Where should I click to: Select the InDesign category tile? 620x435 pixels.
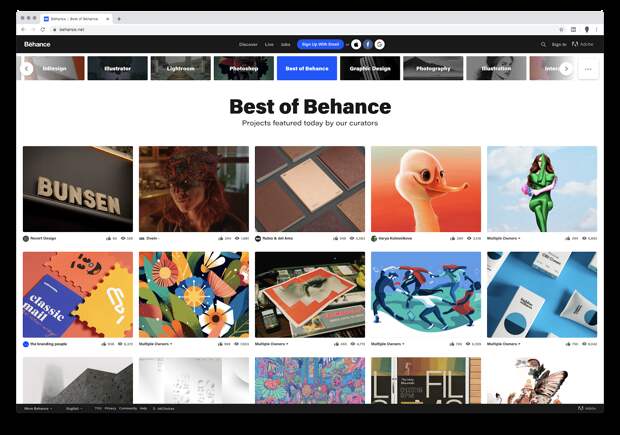point(54,68)
